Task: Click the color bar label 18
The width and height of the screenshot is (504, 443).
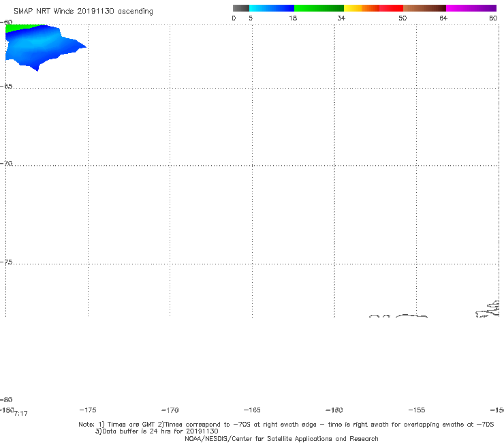Action: pyautogui.click(x=293, y=18)
